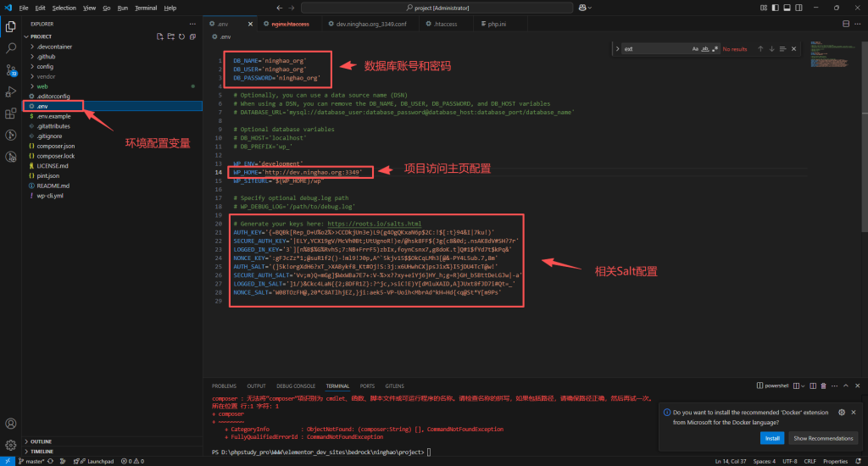Click the New File icon in Explorer
The width and height of the screenshot is (868, 466).
click(159, 36)
